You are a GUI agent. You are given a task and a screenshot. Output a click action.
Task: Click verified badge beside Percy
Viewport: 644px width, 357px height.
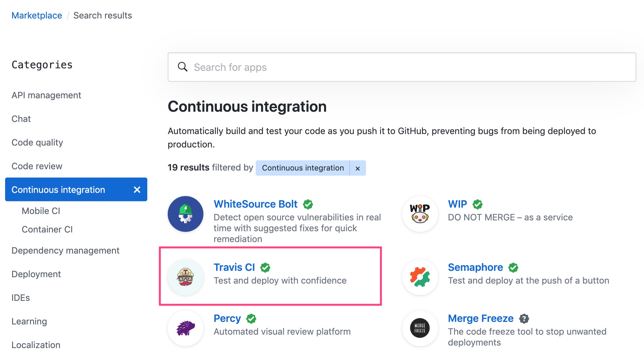[251, 318]
